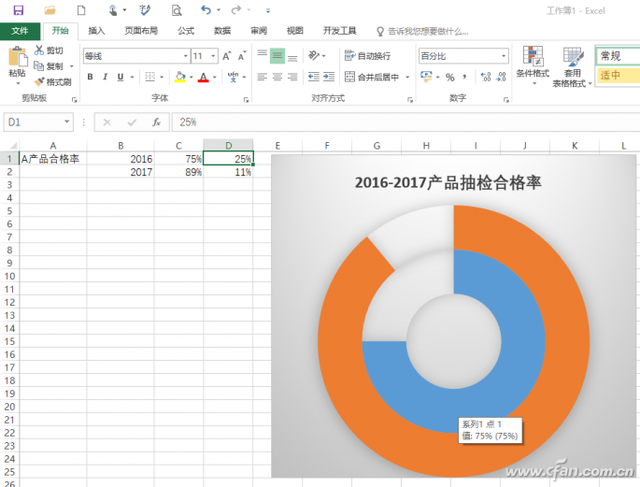Click the Undo arrow icon

(206, 10)
